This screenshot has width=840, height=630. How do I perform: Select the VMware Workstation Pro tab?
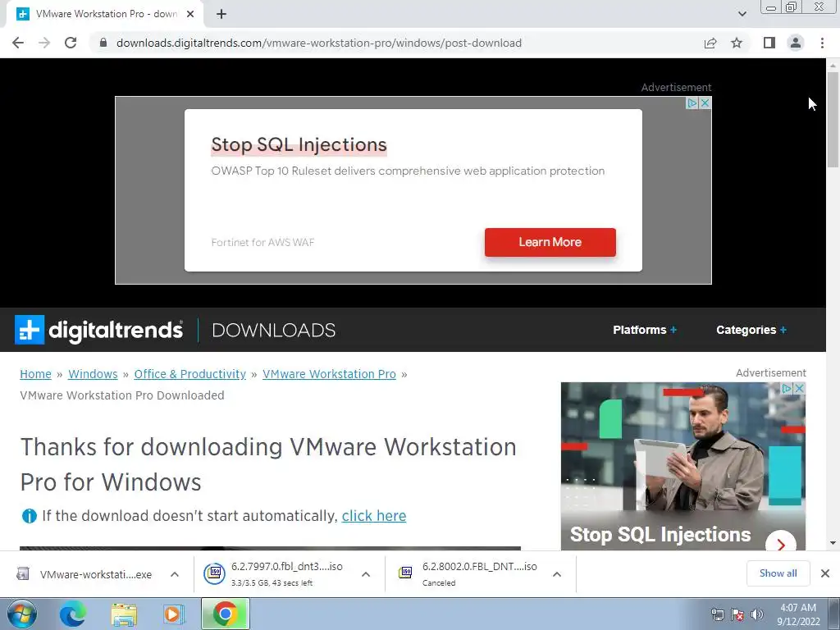click(105, 14)
